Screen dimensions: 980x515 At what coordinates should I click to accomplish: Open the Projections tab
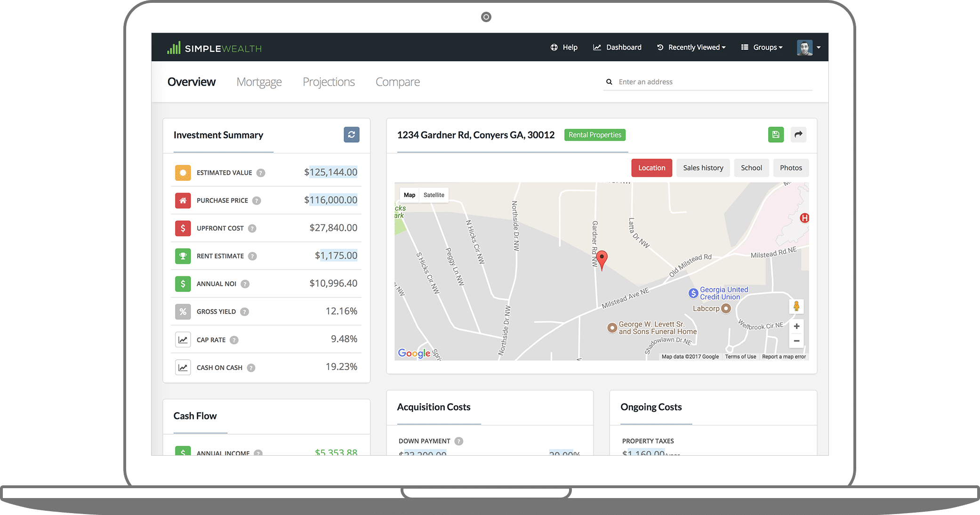[x=329, y=82]
